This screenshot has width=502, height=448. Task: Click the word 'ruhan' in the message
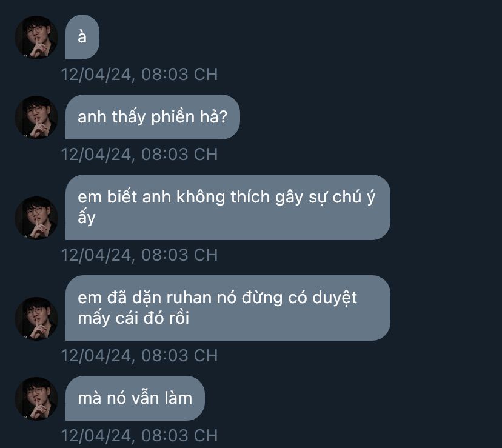tap(189, 298)
